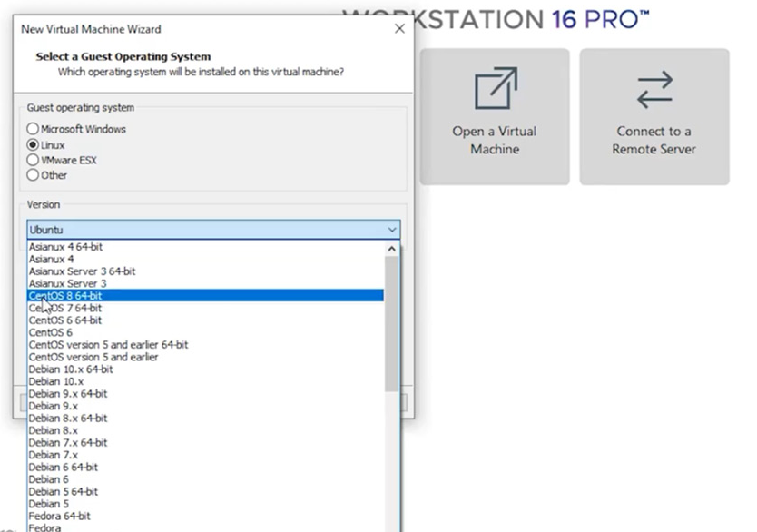Viewport: 757px width, 532px height.
Task: Select the Debian 10.x entry
Action: point(206,381)
